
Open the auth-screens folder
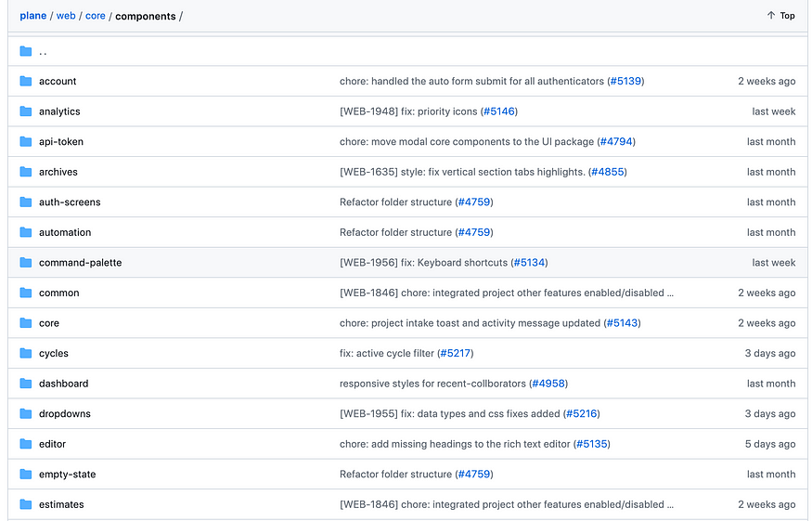click(70, 202)
